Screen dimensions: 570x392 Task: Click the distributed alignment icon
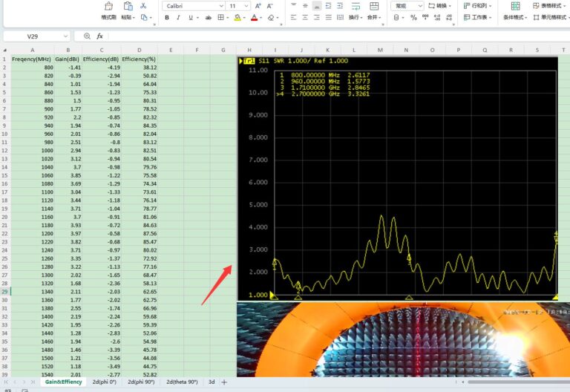pos(340,17)
